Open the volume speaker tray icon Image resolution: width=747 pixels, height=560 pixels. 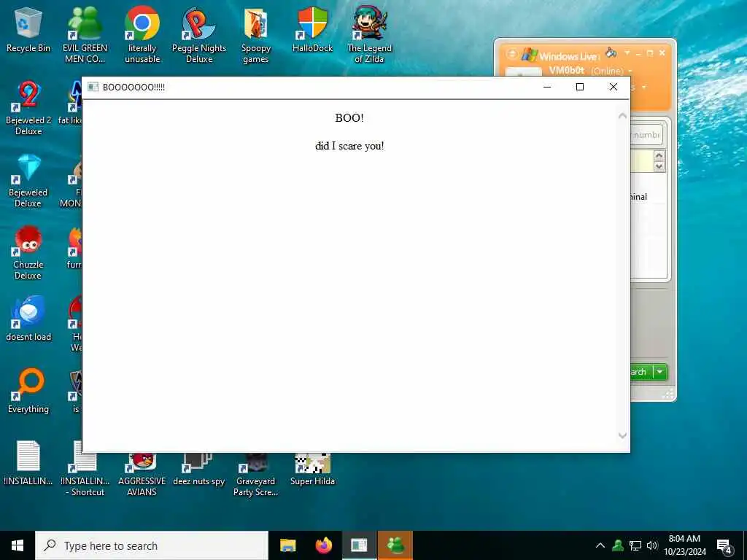tap(652, 545)
